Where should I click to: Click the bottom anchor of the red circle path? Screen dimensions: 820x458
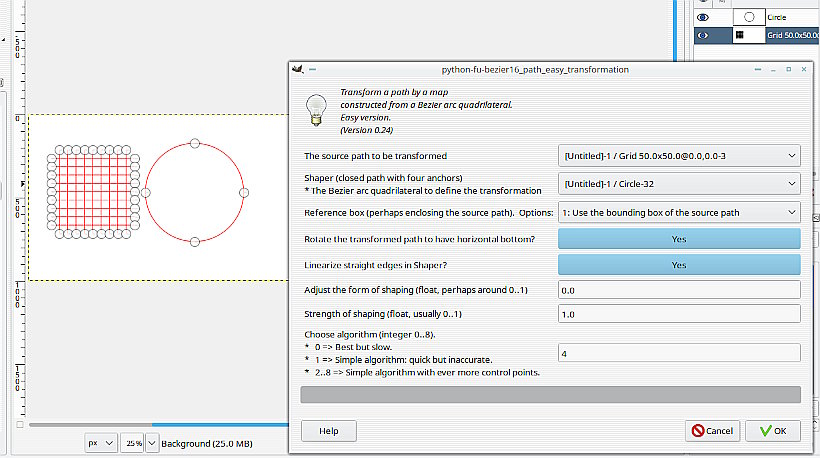coord(195,242)
